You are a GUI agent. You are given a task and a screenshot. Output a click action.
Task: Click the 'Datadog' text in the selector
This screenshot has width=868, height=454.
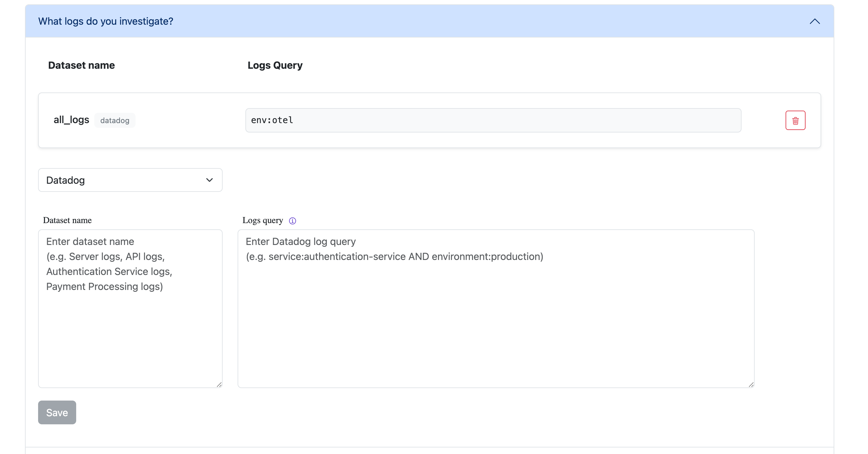65,180
